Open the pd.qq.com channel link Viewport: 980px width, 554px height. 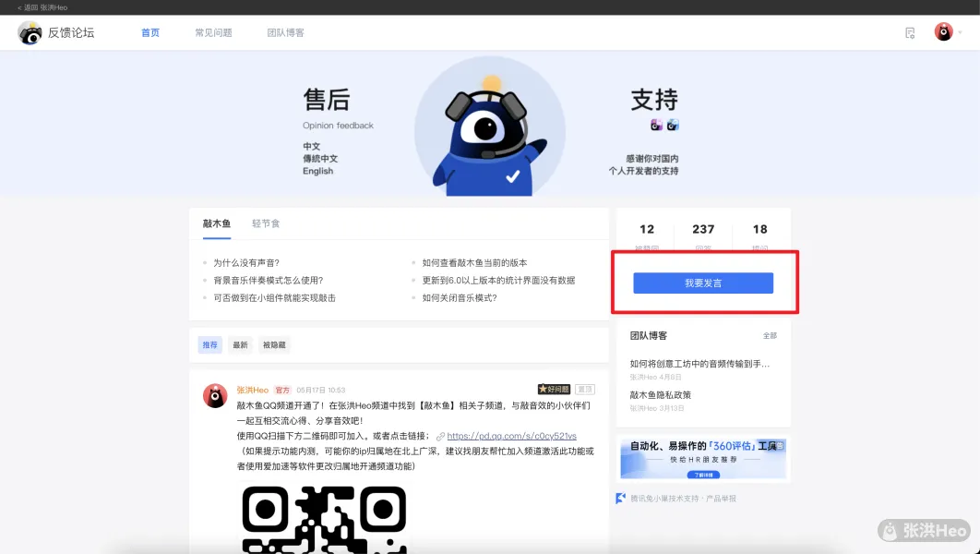click(512, 436)
